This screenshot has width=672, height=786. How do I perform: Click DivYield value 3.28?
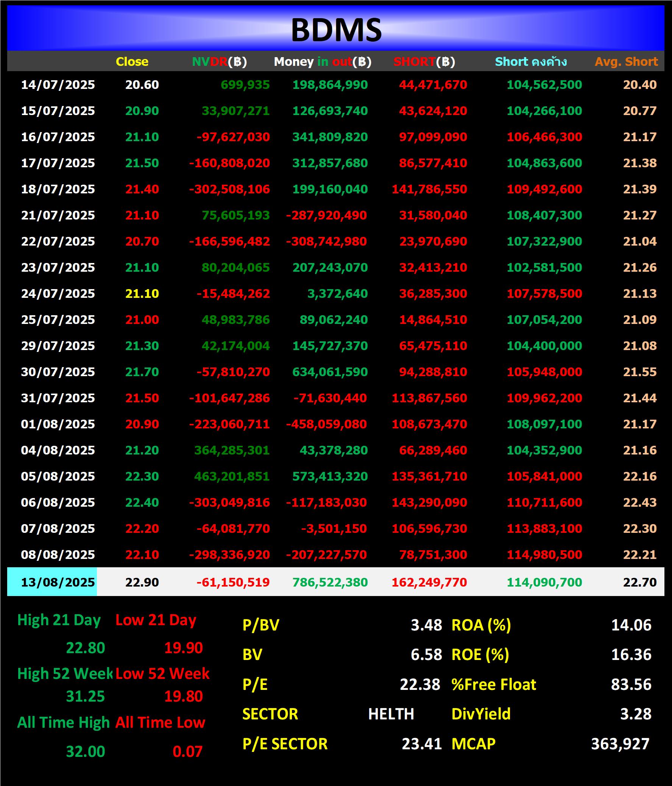point(636,715)
